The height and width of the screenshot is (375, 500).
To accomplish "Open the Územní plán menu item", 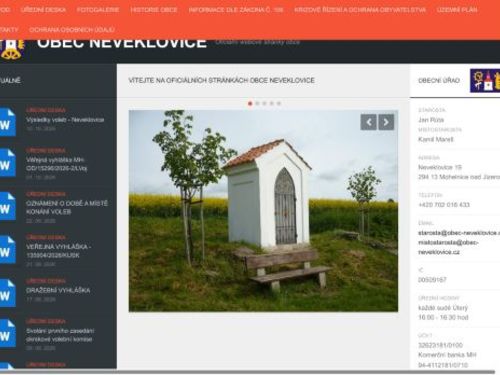I will pos(457,10).
